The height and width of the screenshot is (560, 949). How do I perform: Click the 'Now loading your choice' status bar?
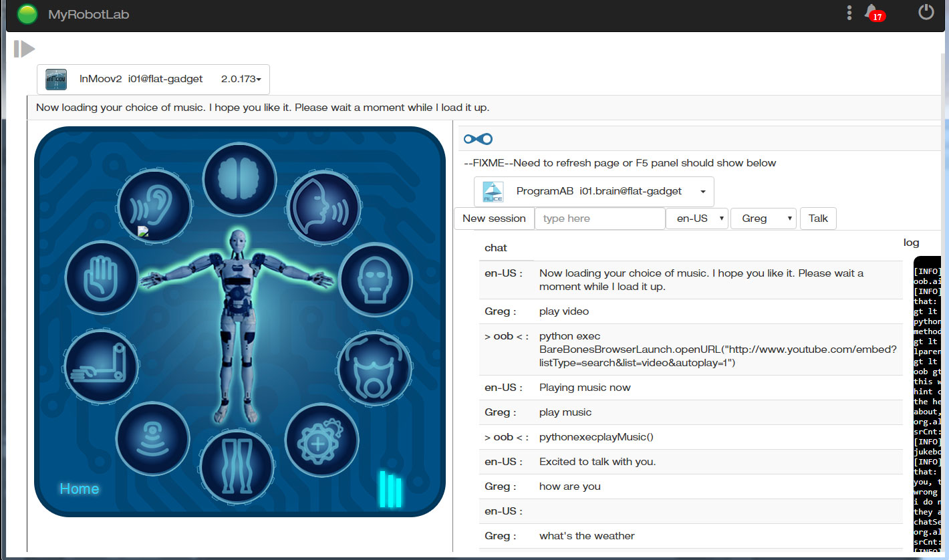485,108
